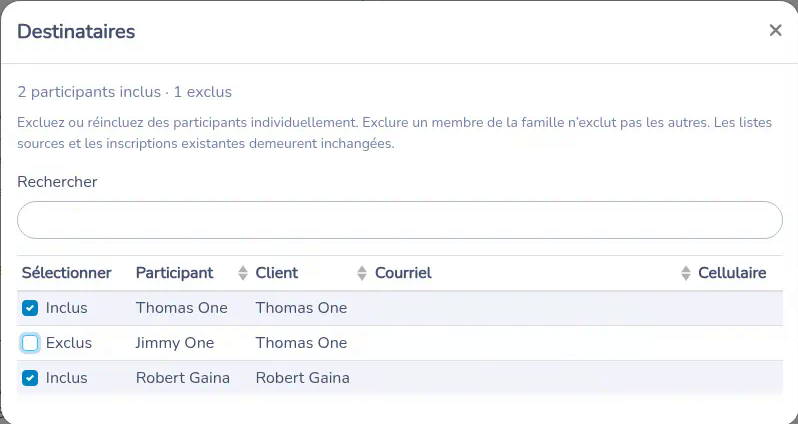Click client name Robert Gaina

point(302,378)
